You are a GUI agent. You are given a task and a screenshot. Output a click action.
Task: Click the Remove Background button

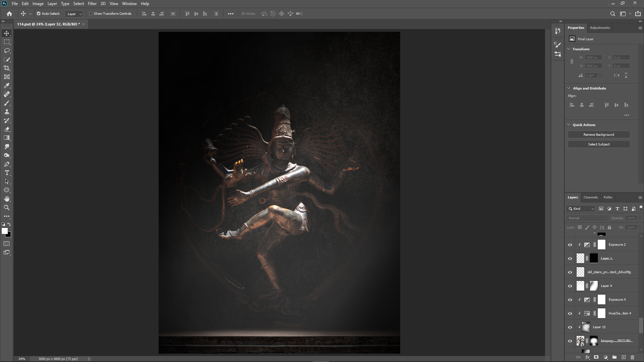tap(599, 135)
